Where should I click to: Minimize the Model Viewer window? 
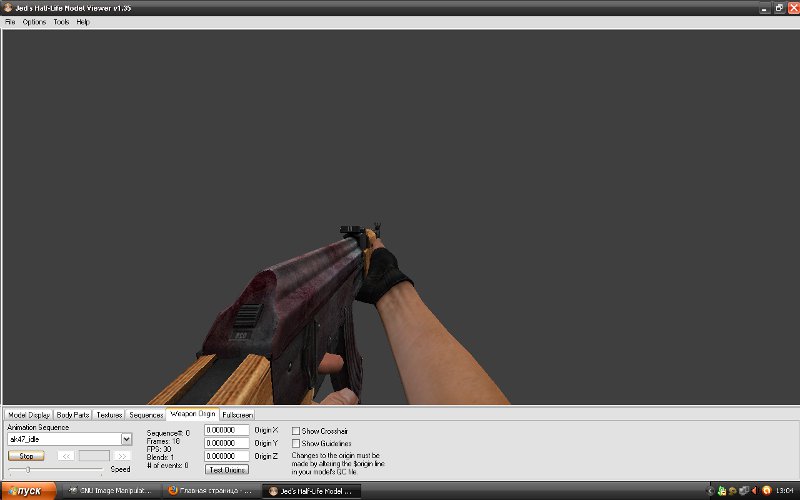click(x=764, y=8)
